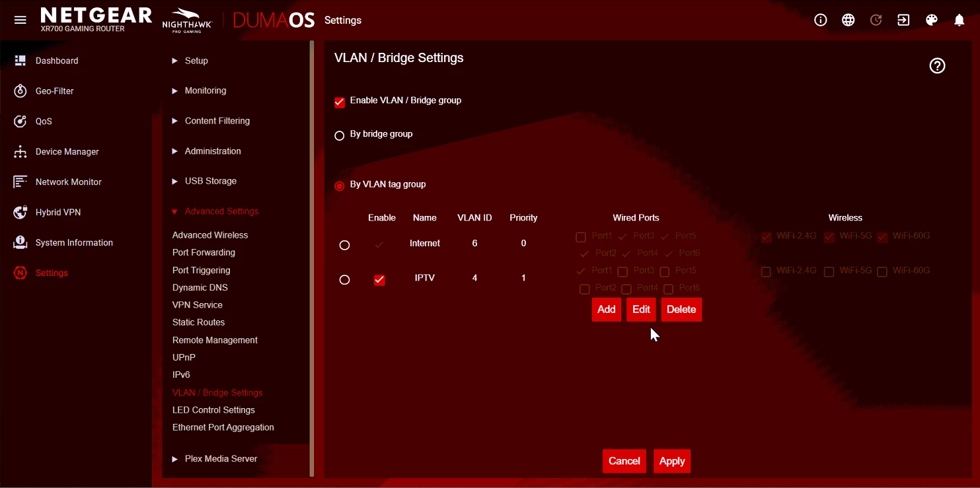Select VLAN / Bridge Settings menu item

(217, 392)
